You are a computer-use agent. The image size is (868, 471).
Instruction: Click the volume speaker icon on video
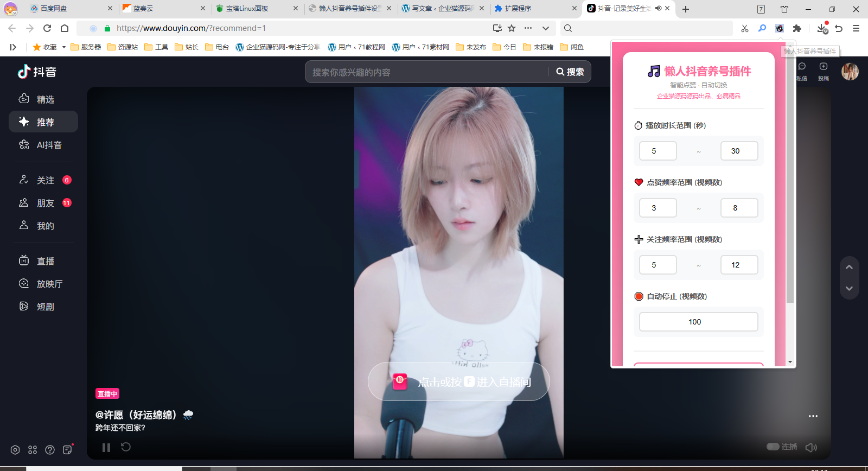point(811,447)
